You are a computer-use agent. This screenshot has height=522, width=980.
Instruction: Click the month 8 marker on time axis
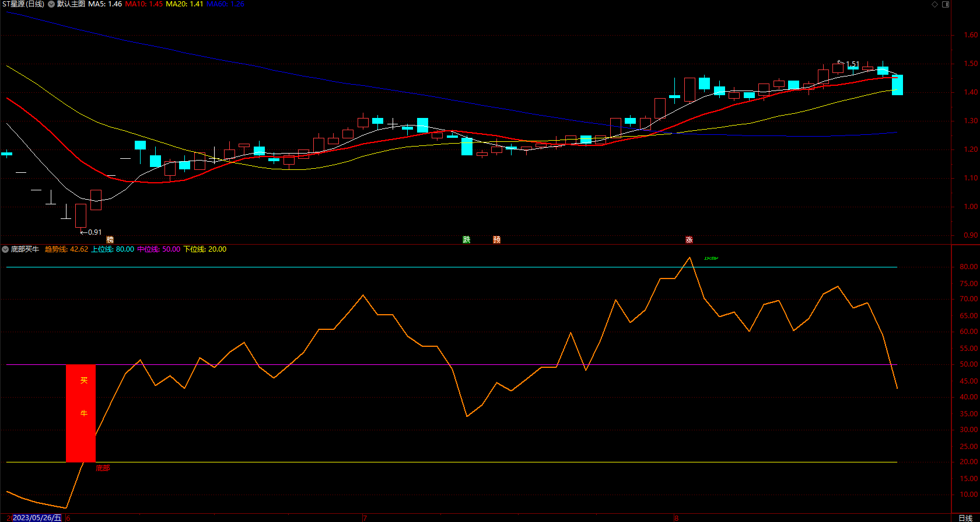(677, 518)
